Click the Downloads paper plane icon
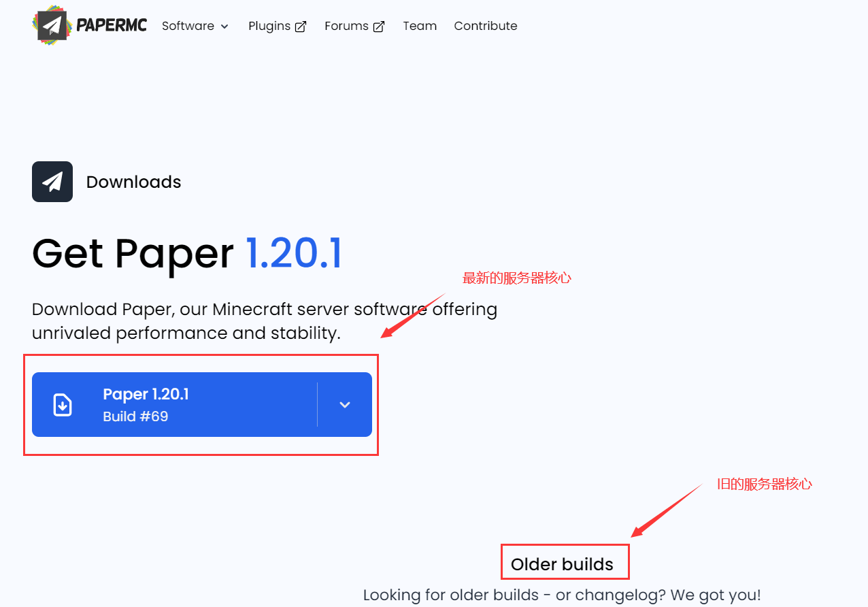 (52, 182)
